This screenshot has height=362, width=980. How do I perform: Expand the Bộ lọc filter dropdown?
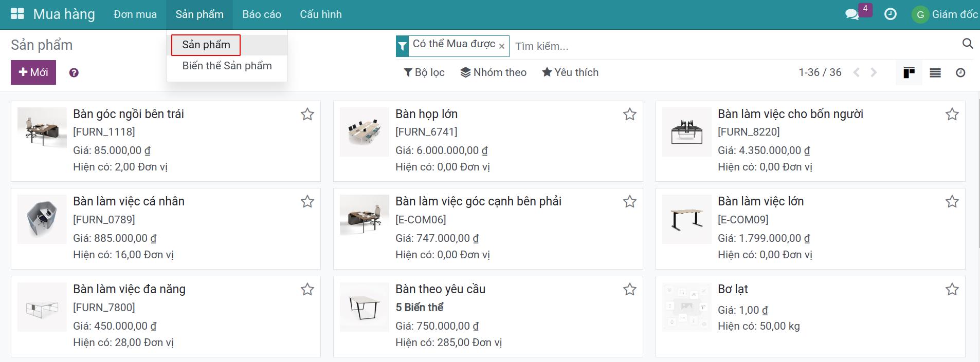(424, 72)
